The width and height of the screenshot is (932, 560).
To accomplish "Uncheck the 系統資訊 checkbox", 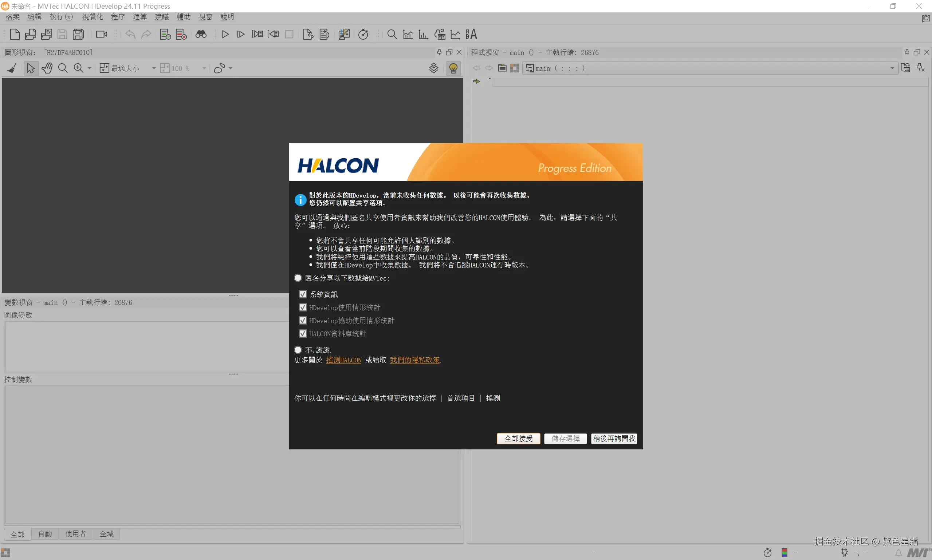I will [x=303, y=294].
